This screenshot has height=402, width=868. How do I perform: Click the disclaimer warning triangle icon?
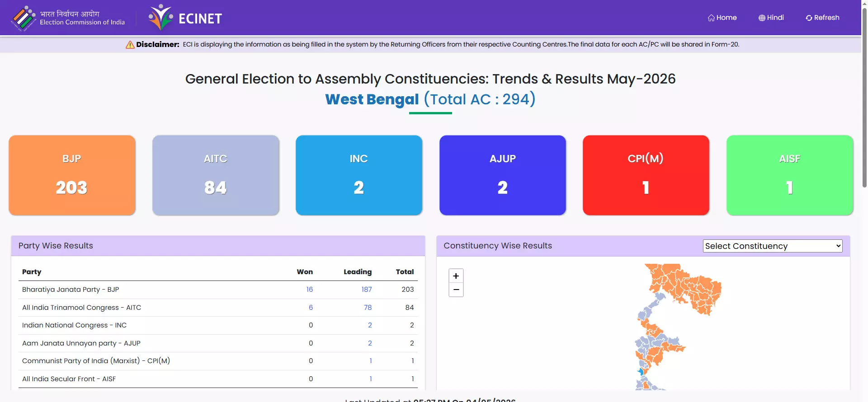pos(130,44)
